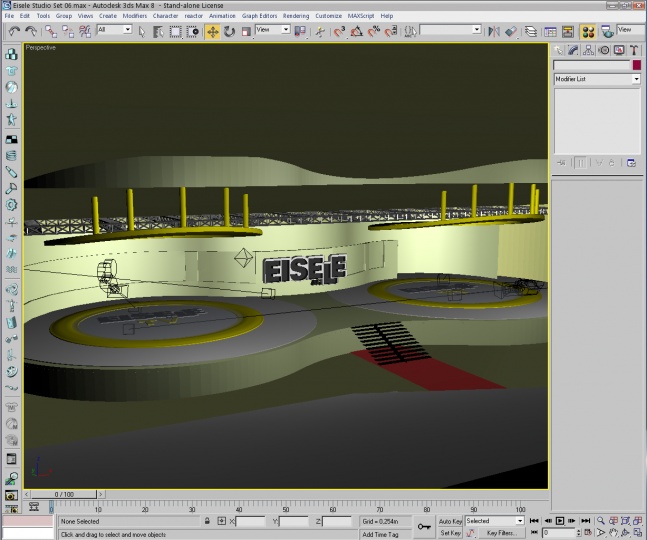Open the selection filter 'All' dropdown
This screenshot has height=540, width=647.
point(114,29)
